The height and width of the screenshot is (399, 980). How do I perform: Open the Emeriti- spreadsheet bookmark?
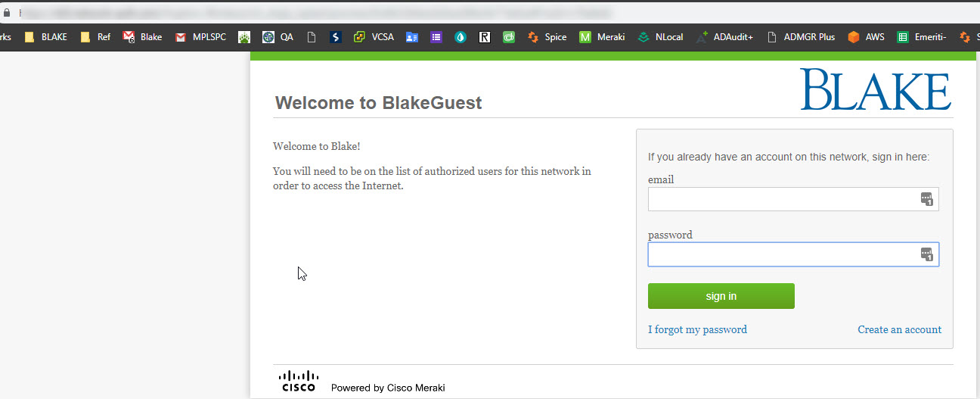[922, 36]
